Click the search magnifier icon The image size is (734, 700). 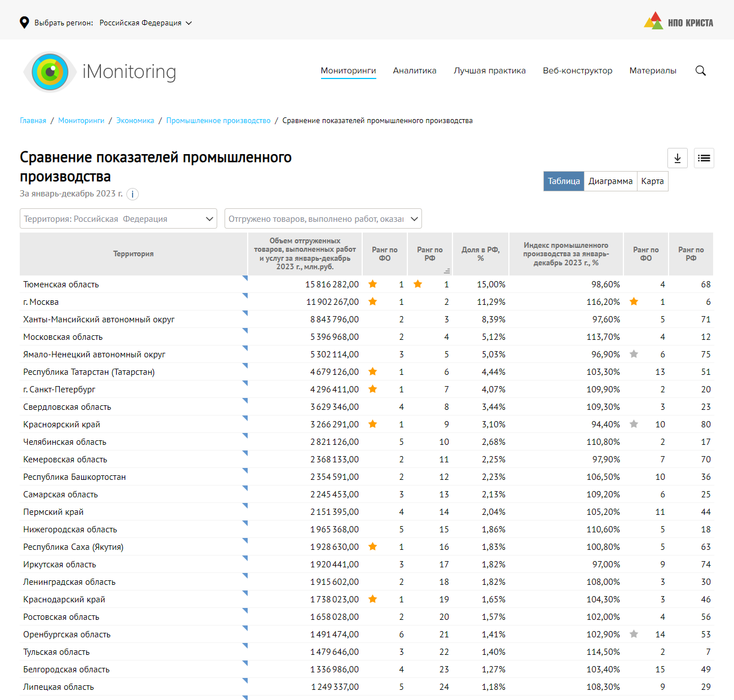[700, 71]
